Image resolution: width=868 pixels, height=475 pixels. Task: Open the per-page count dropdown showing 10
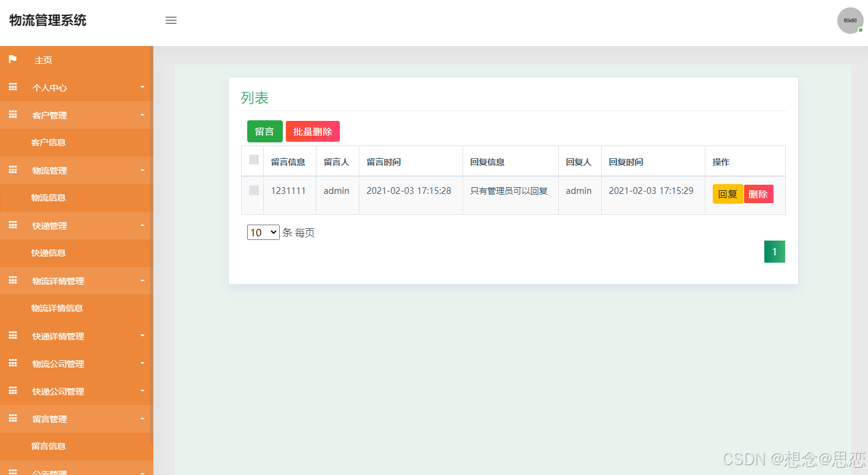click(x=263, y=233)
